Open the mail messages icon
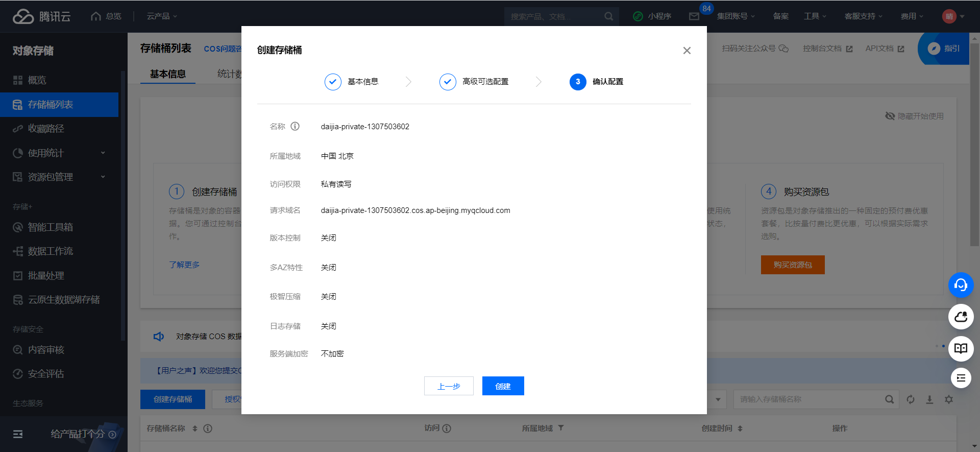This screenshot has width=980, height=452. coord(694,16)
